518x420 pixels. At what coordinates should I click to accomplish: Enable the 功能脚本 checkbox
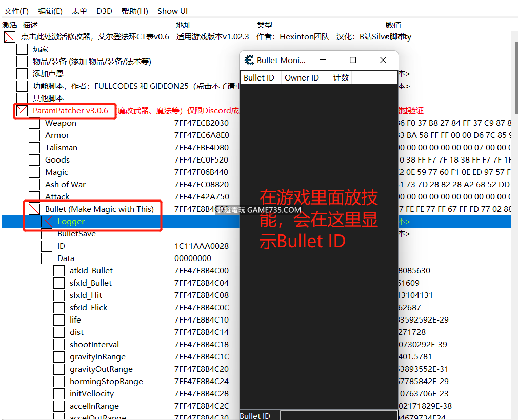pyautogui.click(x=22, y=86)
